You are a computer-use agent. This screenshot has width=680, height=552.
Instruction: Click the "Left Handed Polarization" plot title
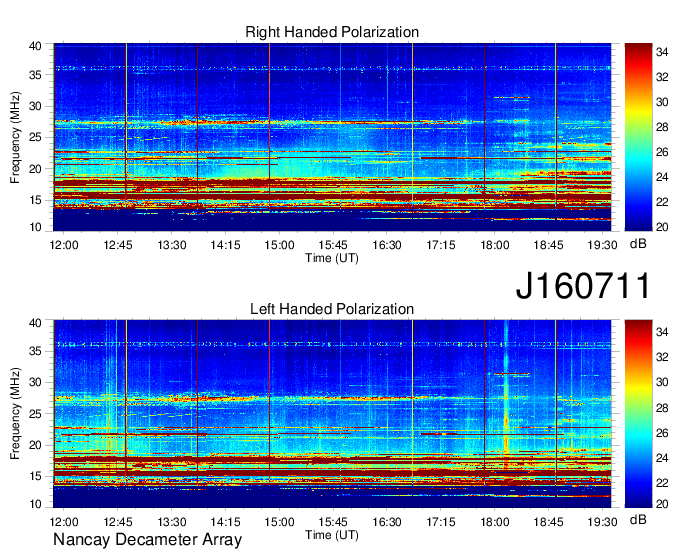click(332, 309)
